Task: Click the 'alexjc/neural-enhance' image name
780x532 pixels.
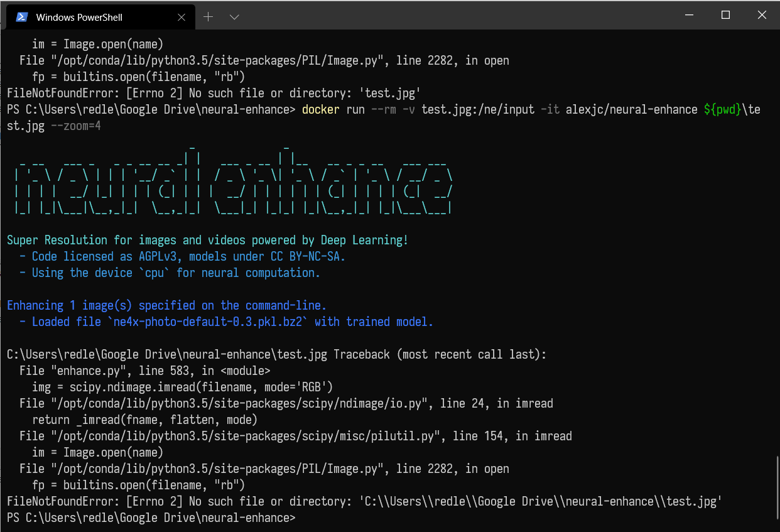Action: [x=631, y=109]
